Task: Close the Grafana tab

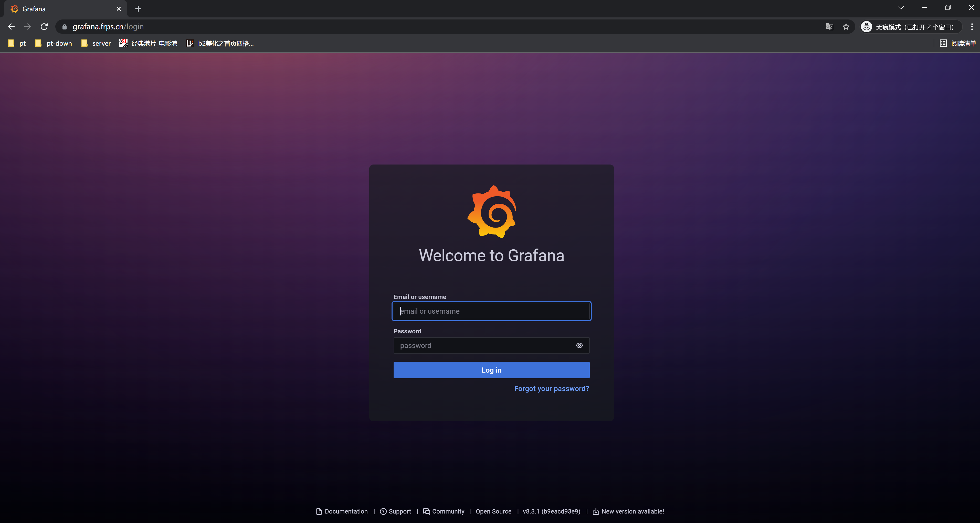Action: 119,9
